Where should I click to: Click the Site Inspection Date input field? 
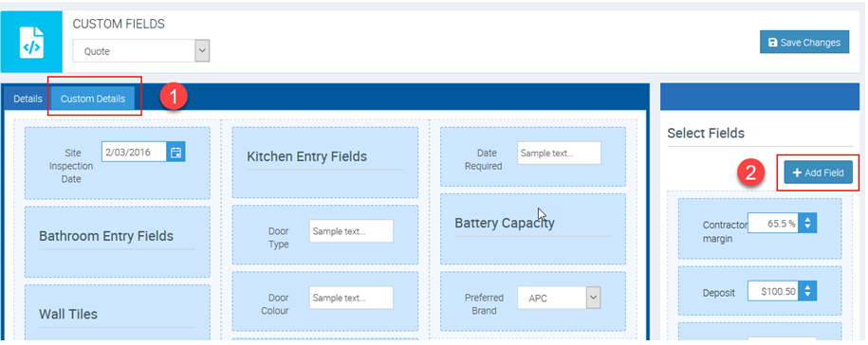(134, 152)
